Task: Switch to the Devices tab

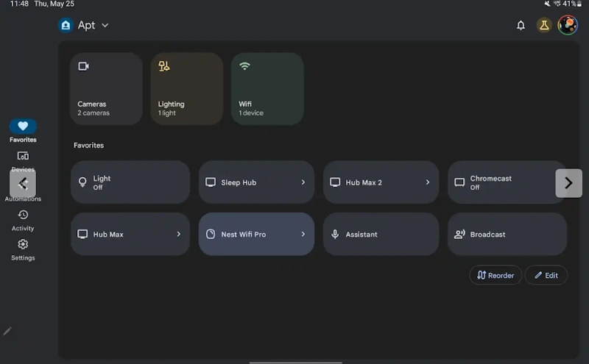Action: click(23, 161)
